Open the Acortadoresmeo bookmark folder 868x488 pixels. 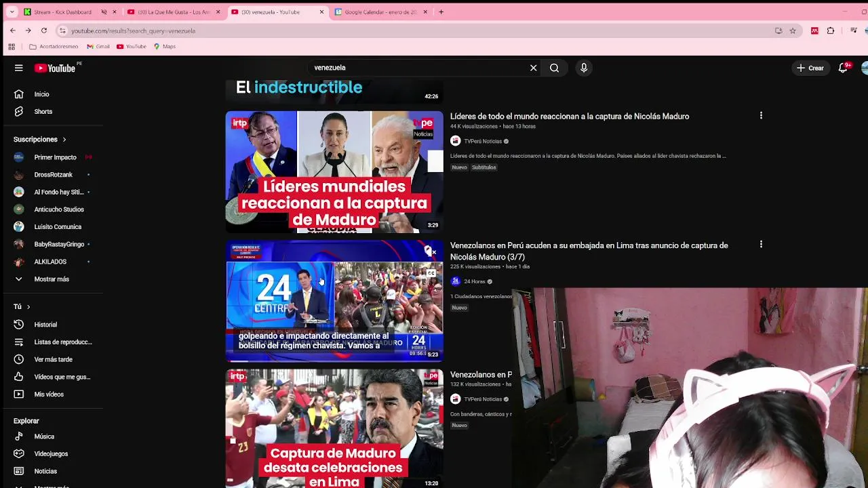[54, 47]
